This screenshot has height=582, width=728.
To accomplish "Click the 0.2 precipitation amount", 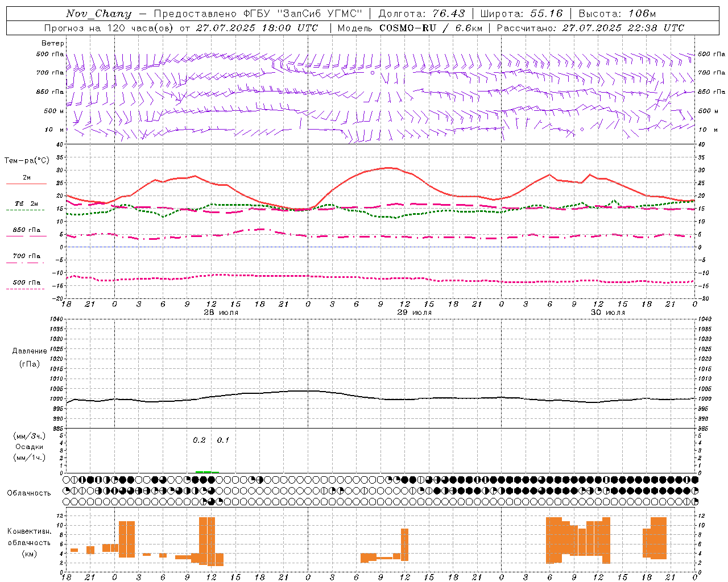I will coord(199,440).
